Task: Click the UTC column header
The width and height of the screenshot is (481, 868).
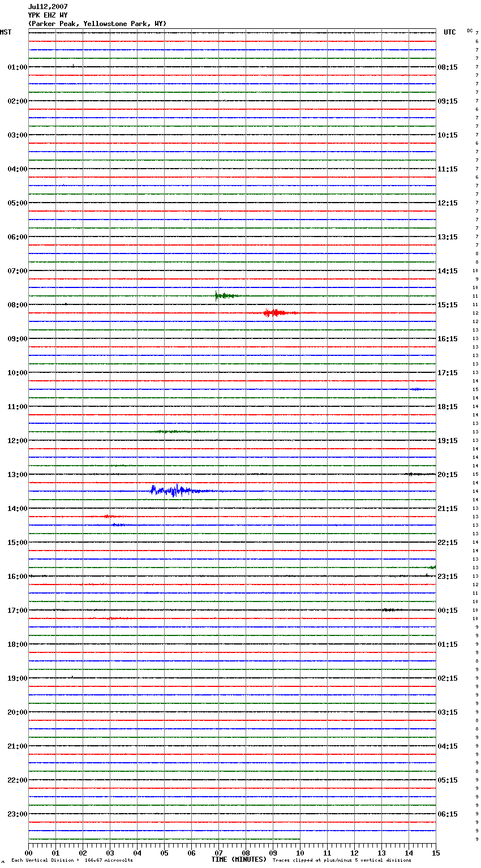Action: tap(450, 32)
